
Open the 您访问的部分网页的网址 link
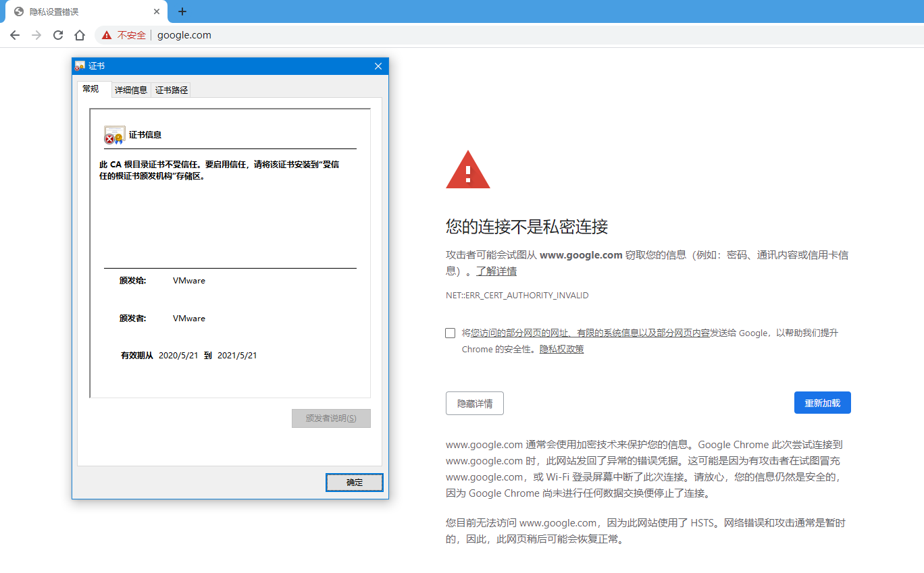[590, 333]
